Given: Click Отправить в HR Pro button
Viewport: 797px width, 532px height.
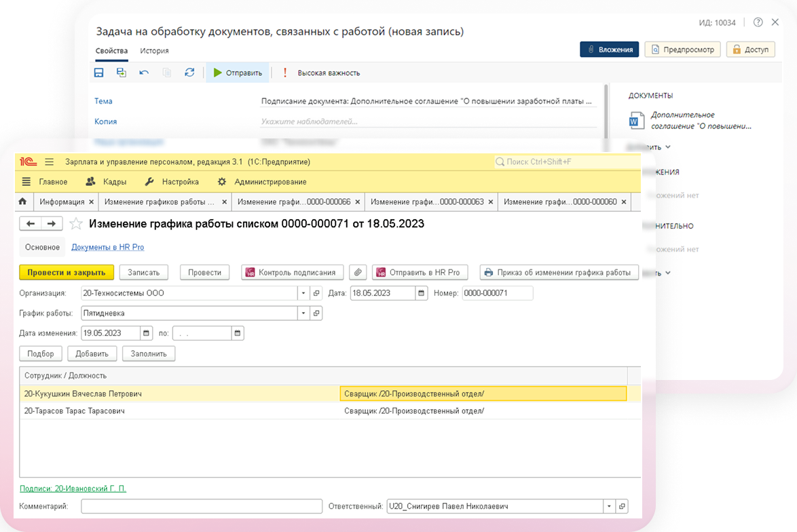Looking at the screenshot, I should pos(419,272).
